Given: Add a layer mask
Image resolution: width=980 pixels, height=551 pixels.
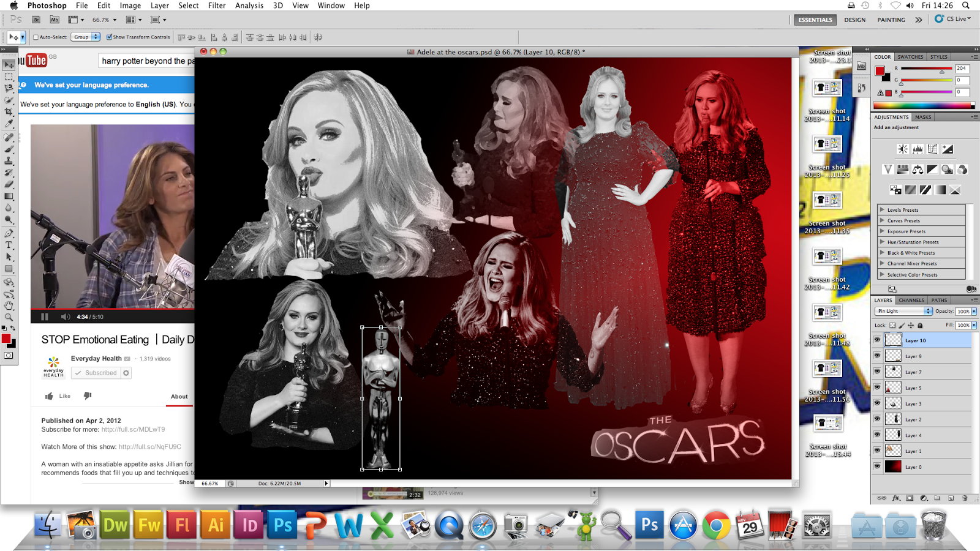Looking at the screenshot, I should [x=910, y=498].
